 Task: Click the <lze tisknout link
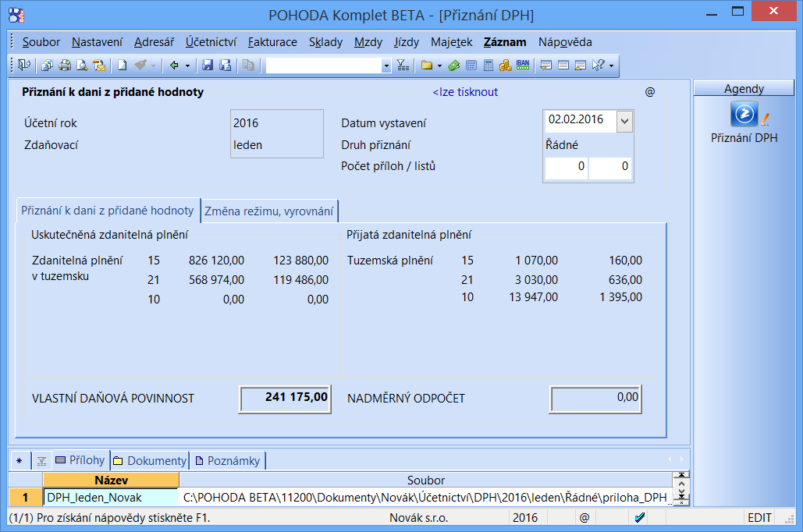click(x=465, y=92)
